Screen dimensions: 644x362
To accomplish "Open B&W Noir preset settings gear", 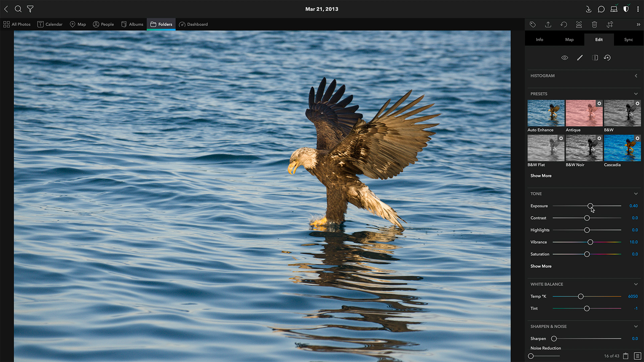I will (599, 138).
